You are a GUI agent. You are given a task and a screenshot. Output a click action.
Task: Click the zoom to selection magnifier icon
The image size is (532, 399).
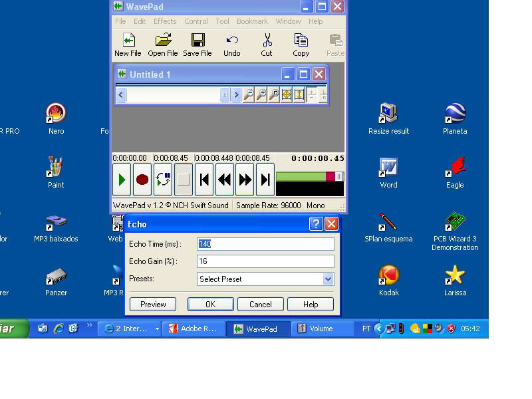click(274, 94)
